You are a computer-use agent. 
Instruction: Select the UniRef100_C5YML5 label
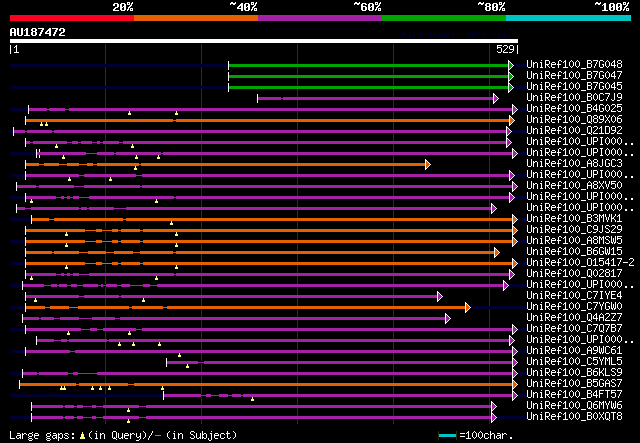coord(574,362)
